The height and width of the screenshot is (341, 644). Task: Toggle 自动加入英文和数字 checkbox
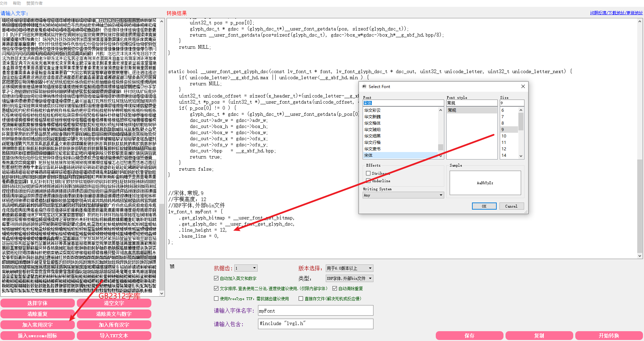(216, 278)
